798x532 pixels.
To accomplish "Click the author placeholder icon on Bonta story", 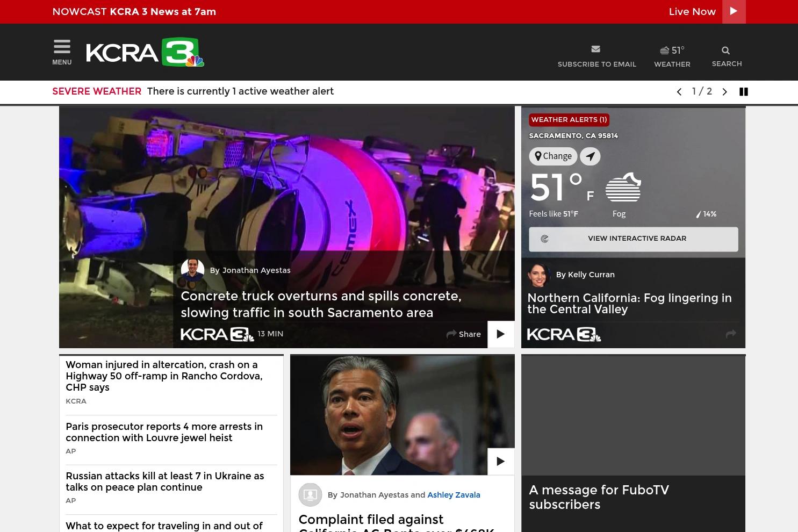I will (310, 495).
